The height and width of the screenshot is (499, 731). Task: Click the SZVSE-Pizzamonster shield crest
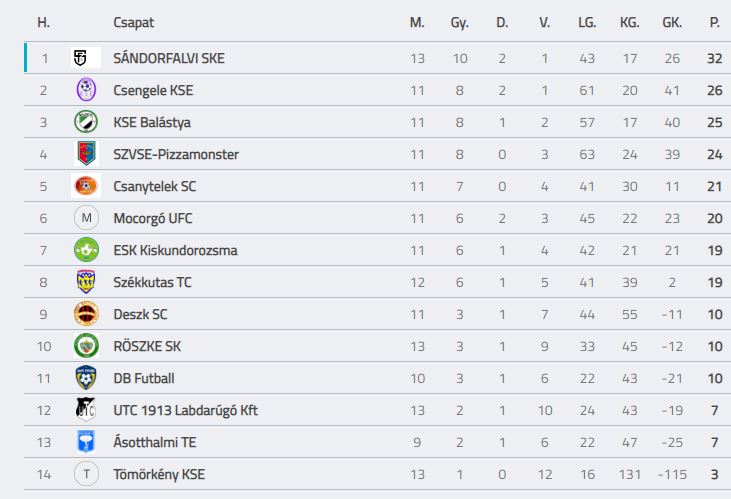[86, 154]
